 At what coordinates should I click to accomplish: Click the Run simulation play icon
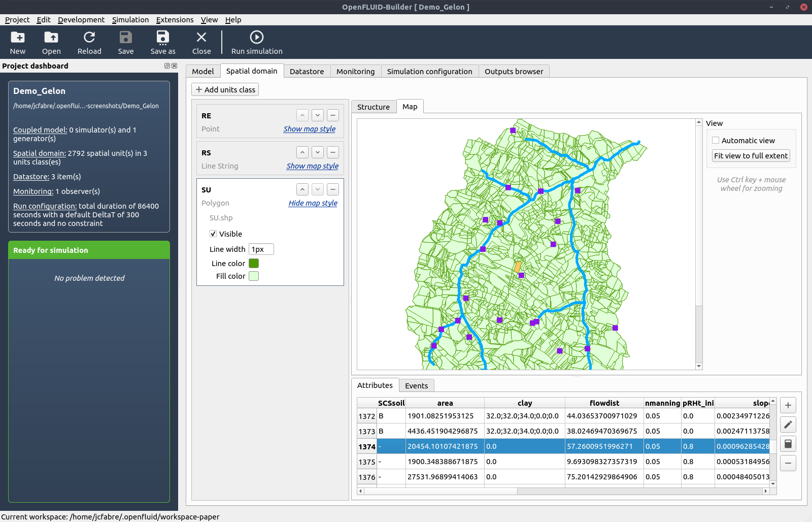257,37
